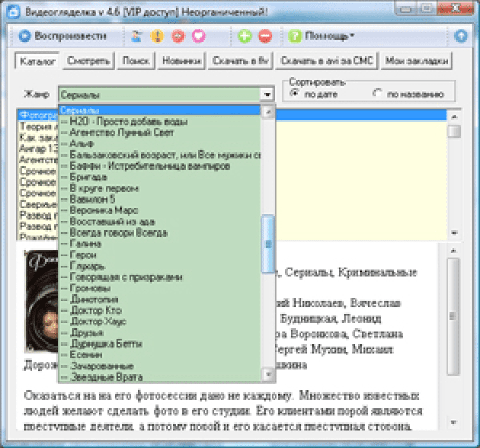
Task: Choose Баффи - Истребительница вампиров
Action: pyautogui.click(x=159, y=166)
